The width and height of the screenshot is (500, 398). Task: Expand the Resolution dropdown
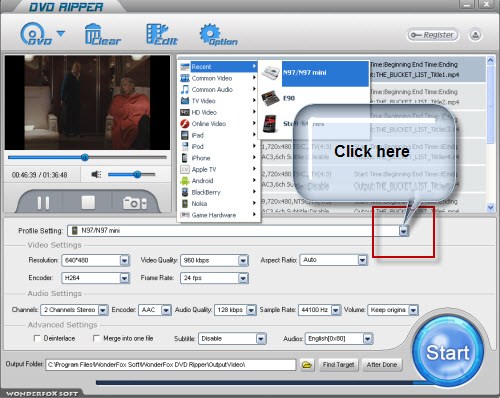[x=124, y=260]
